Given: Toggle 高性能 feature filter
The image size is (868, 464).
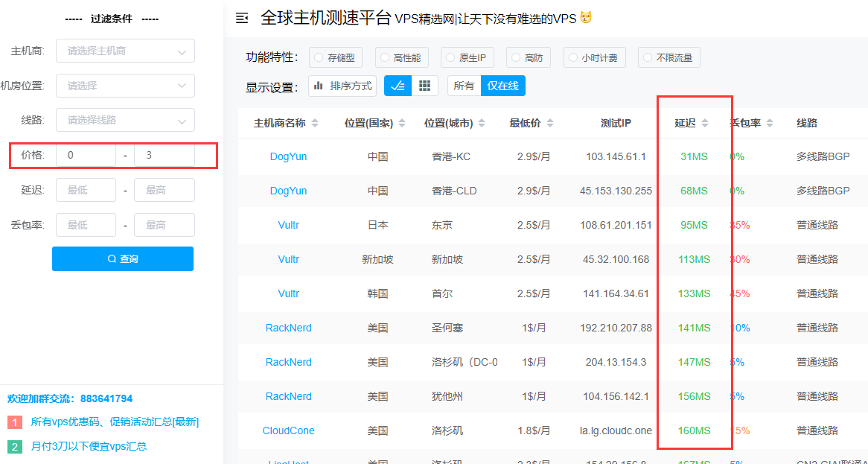Looking at the screenshot, I should tap(402, 57).
